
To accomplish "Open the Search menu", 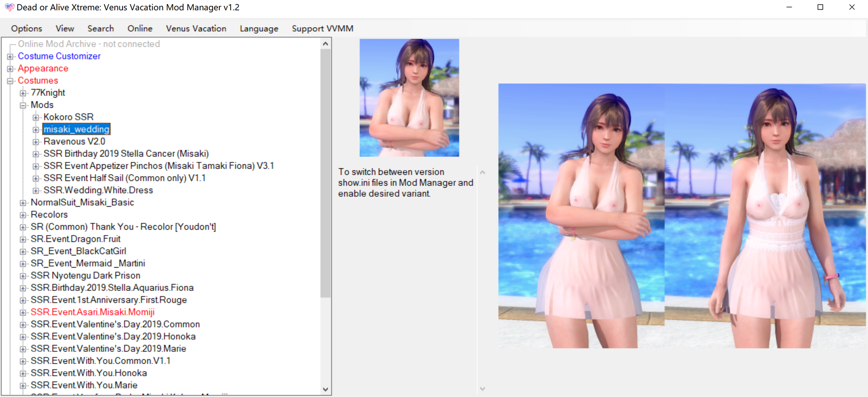I will tap(100, 28).
